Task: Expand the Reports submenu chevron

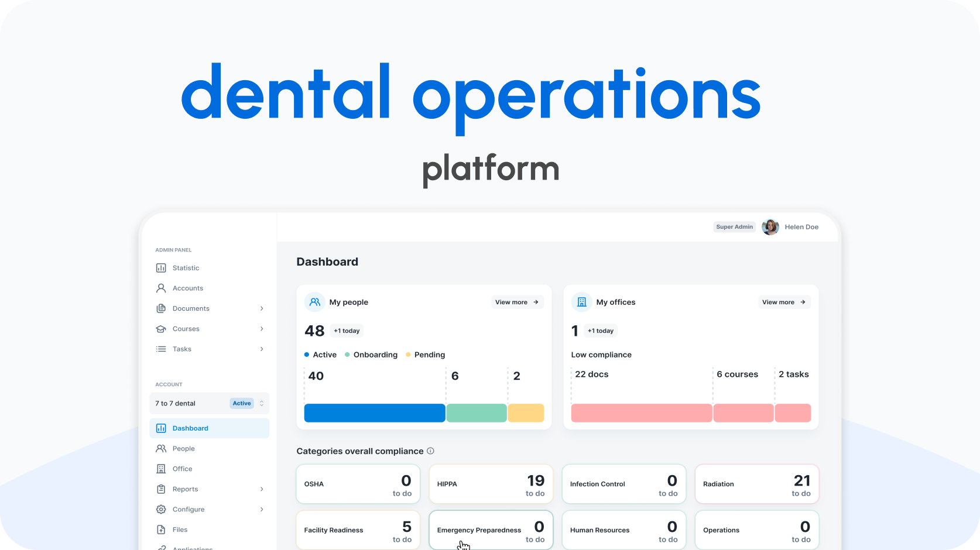Action: point(262,489)
